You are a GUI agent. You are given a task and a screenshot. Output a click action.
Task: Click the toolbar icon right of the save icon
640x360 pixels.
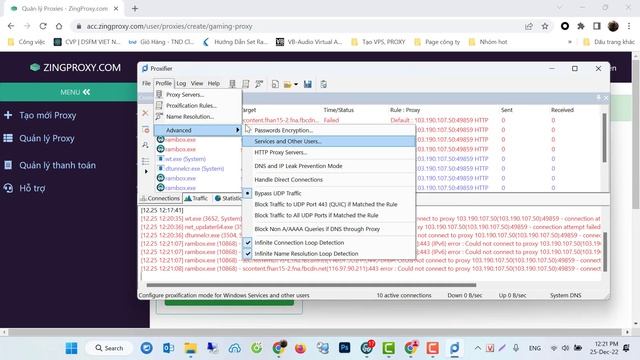(x=323, y=84)
